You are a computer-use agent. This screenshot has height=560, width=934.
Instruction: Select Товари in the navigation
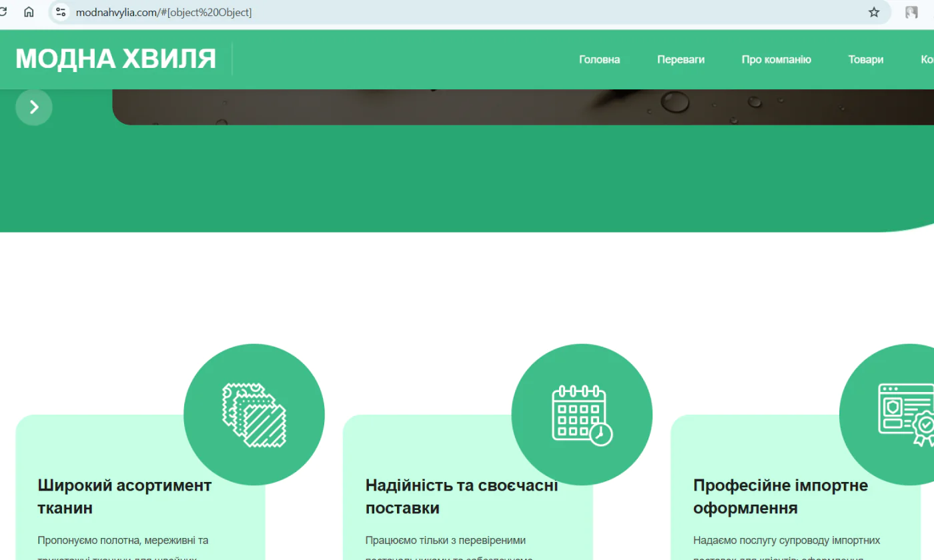[x=865, y=59]
